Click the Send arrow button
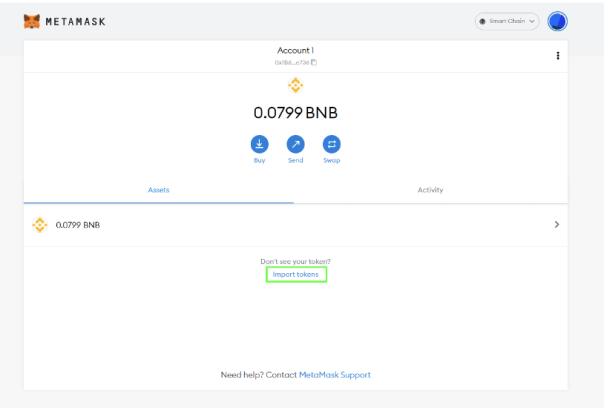This screenshot has height=411, width=604. coord(295,144)
